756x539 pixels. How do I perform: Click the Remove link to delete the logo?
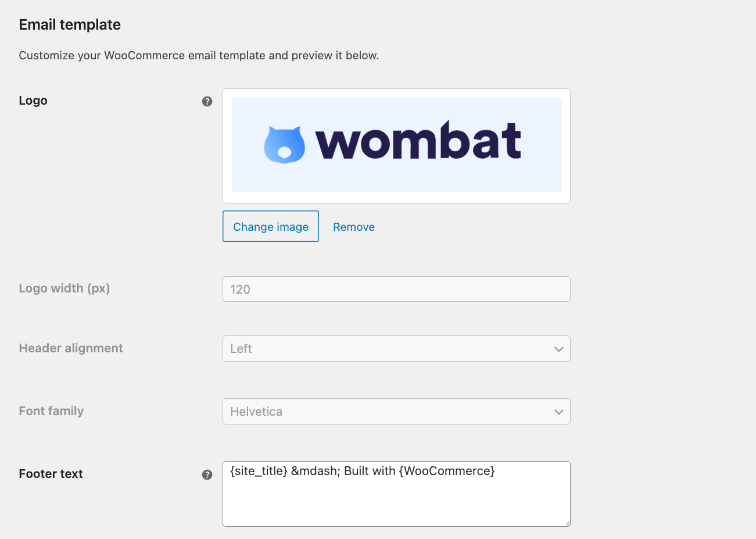coord(353,227)
